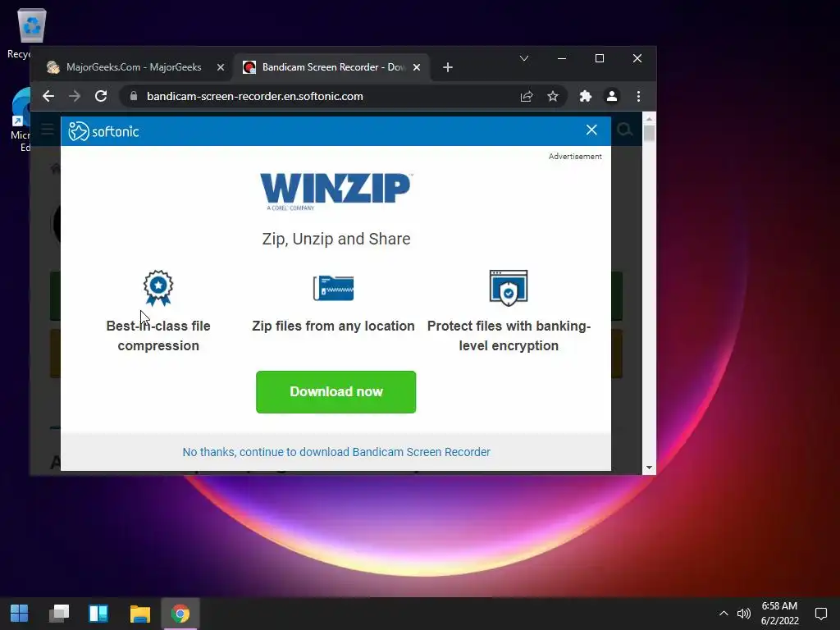
Task: Go back with the browser back arrow
Action: click(48, 97)
